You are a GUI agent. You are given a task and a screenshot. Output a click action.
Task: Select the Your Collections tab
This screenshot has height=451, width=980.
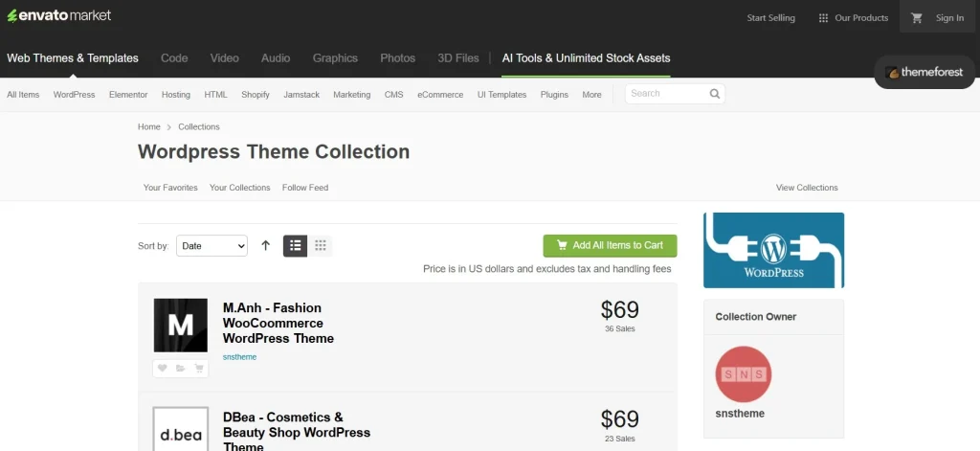coord(239,188)
